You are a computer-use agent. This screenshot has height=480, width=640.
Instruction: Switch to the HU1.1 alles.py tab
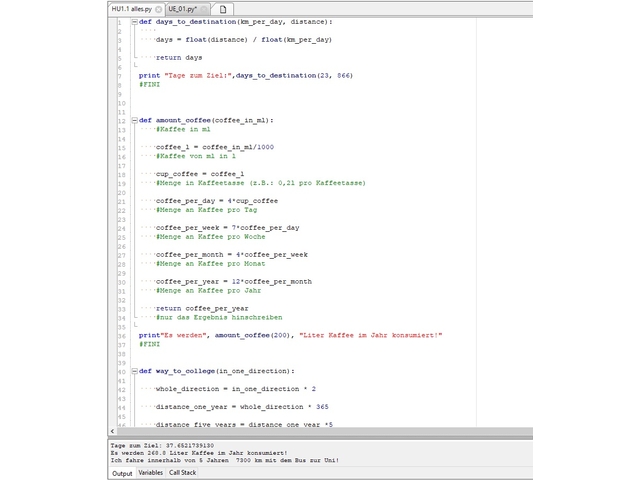coord(131,9)
